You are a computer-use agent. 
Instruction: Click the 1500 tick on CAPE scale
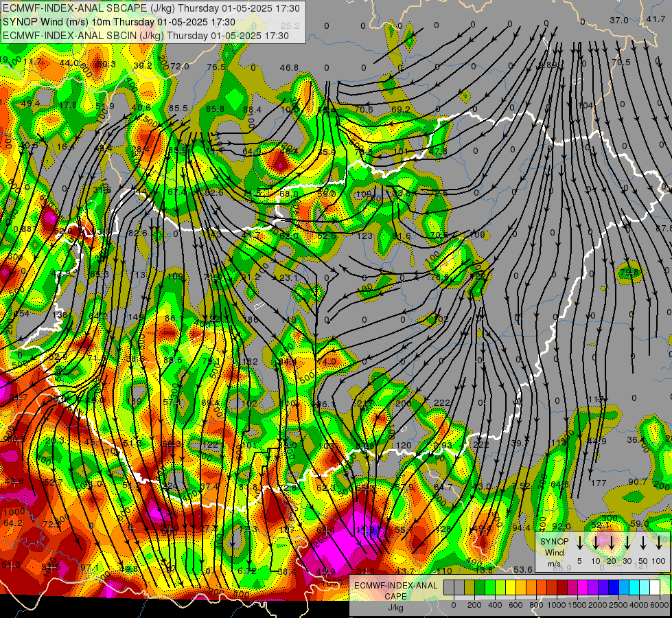[577, 605]
